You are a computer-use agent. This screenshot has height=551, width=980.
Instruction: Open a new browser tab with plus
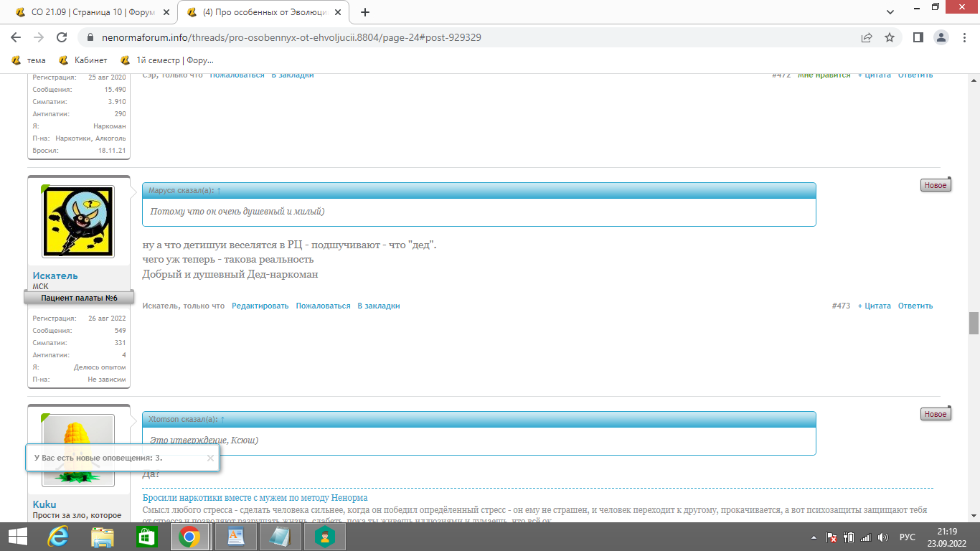365,12
